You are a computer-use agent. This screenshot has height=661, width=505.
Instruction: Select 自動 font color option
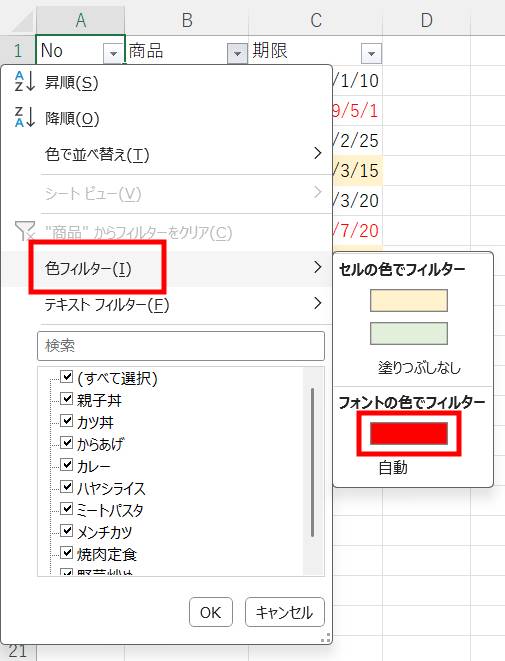click(393, 468)
